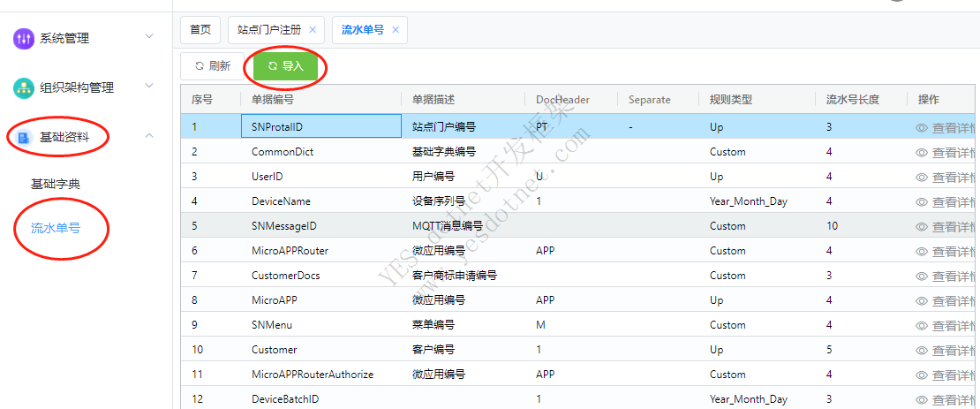Screen dimensions: 980x409
Task: Click the 基础资料 blue document icon
Action: pos(24,137)
